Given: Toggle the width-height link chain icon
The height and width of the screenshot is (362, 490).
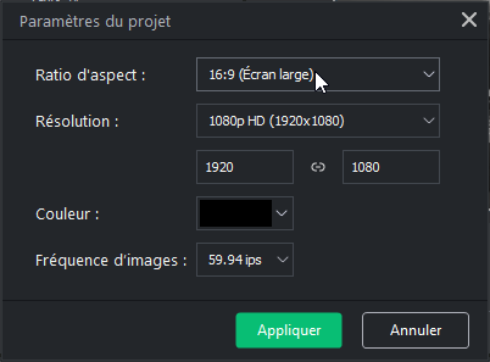Looking at the screenshot, I should click(318, 167).
